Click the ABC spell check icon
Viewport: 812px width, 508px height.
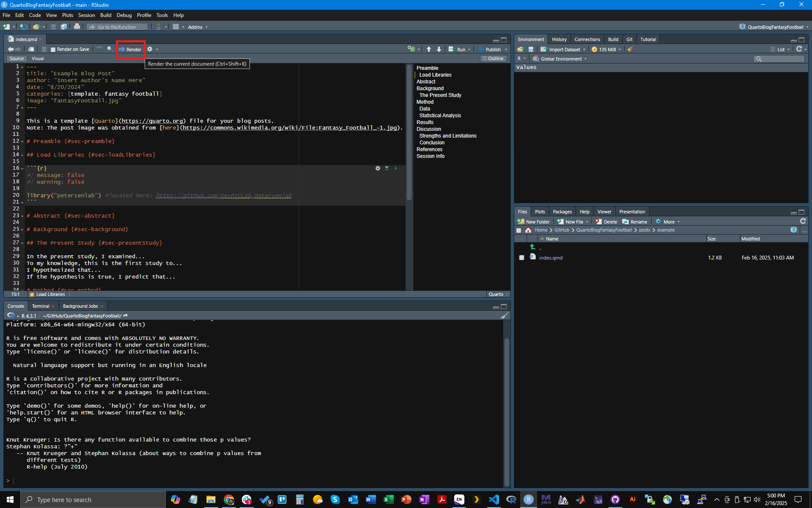point(99,48)
